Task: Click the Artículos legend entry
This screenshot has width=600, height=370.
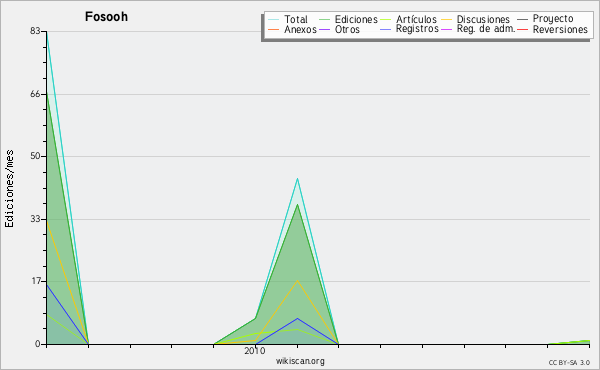Action: click(416, 19)
